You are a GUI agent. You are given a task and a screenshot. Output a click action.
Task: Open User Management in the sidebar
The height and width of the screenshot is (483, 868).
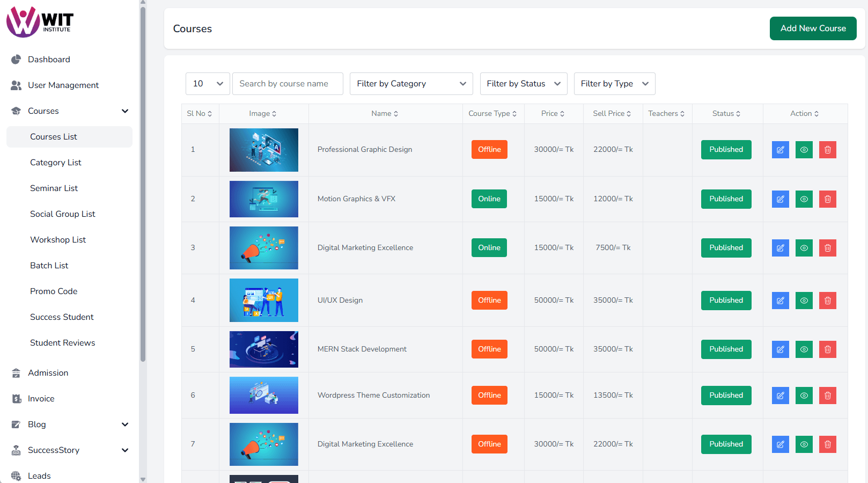click(69, 85)
